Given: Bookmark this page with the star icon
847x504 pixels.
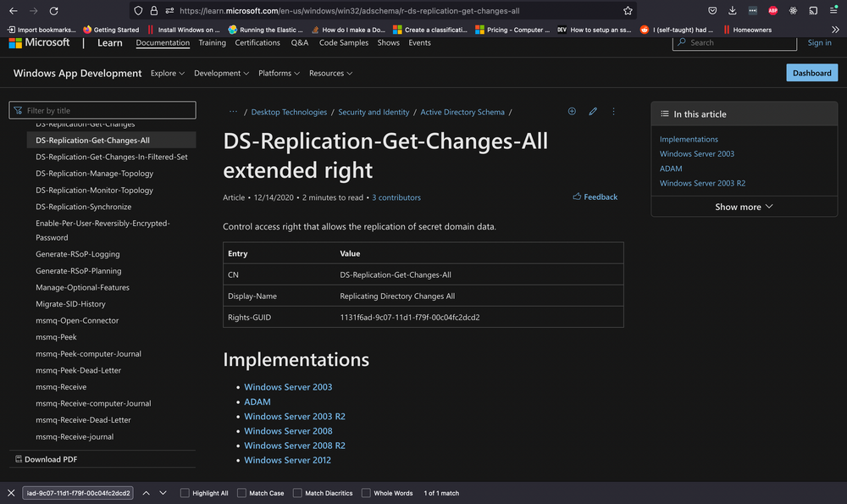Looking at the screenshot, I should tap(628, 11).
